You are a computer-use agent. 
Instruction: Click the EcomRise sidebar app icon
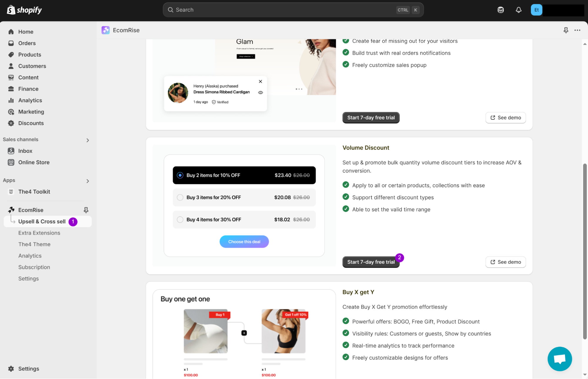(x=11, y=210)
